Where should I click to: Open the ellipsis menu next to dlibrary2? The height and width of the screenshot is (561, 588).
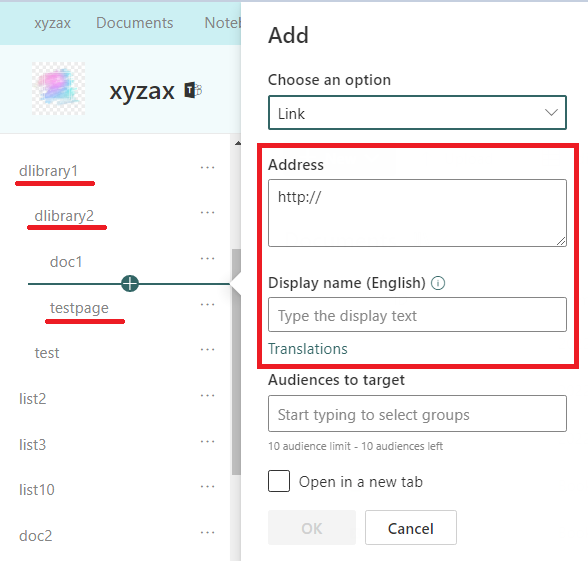[x=207, y=213]
